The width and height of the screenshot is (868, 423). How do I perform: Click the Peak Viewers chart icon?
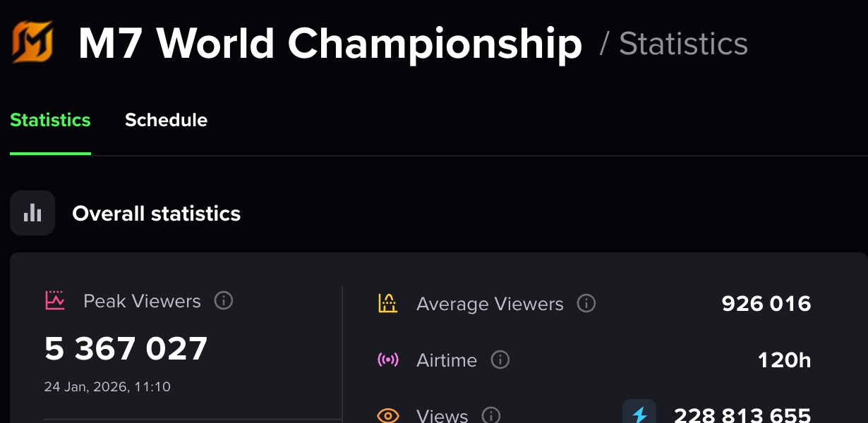click(x=55, y=301)
